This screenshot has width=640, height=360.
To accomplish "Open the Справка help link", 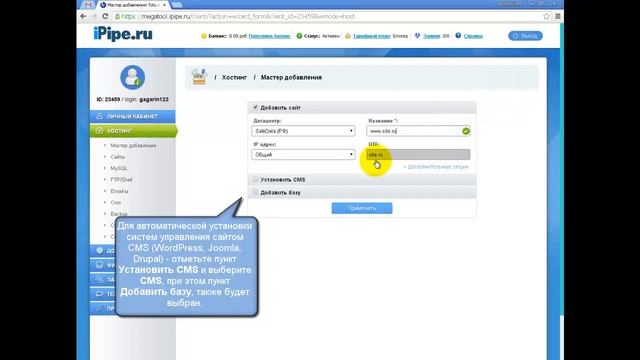I will point(473,36).
